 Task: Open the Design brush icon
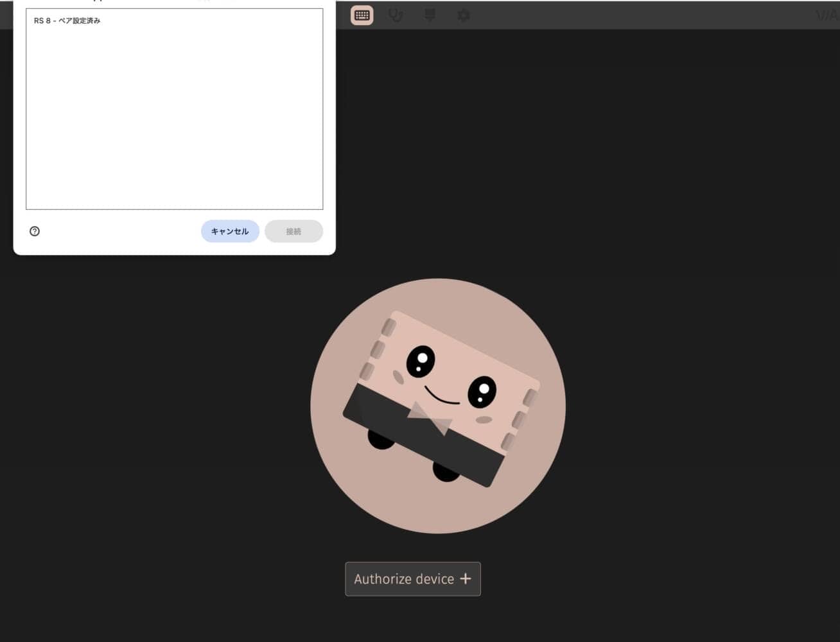point(430,15)
